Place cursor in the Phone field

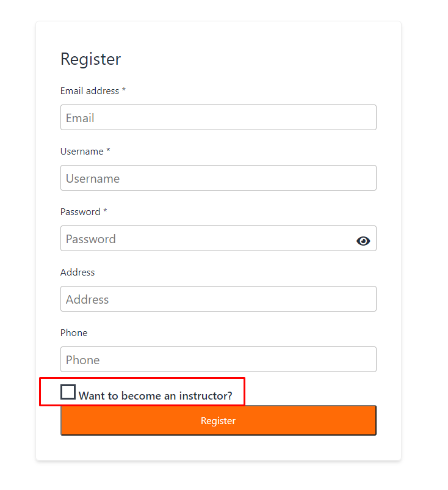click(218, 359)
